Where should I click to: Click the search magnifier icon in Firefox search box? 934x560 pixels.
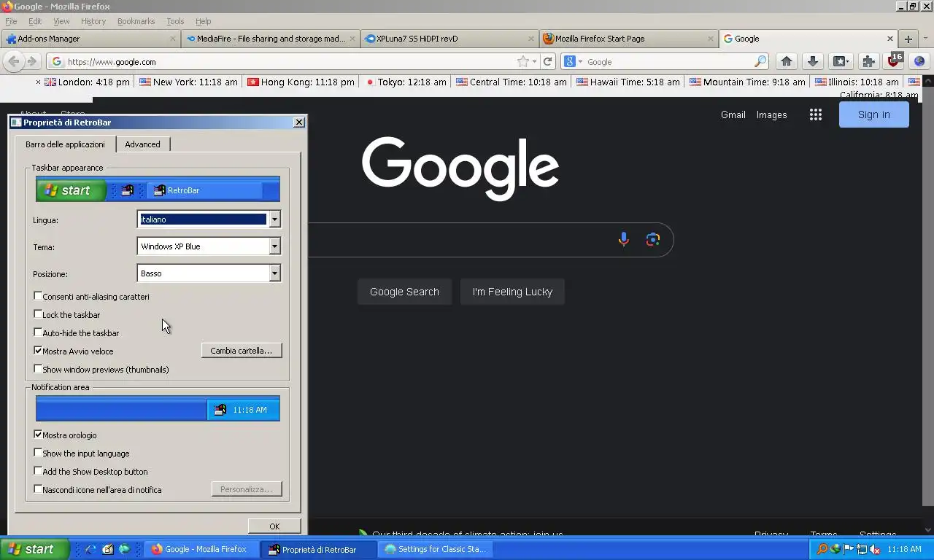[760, 62]
